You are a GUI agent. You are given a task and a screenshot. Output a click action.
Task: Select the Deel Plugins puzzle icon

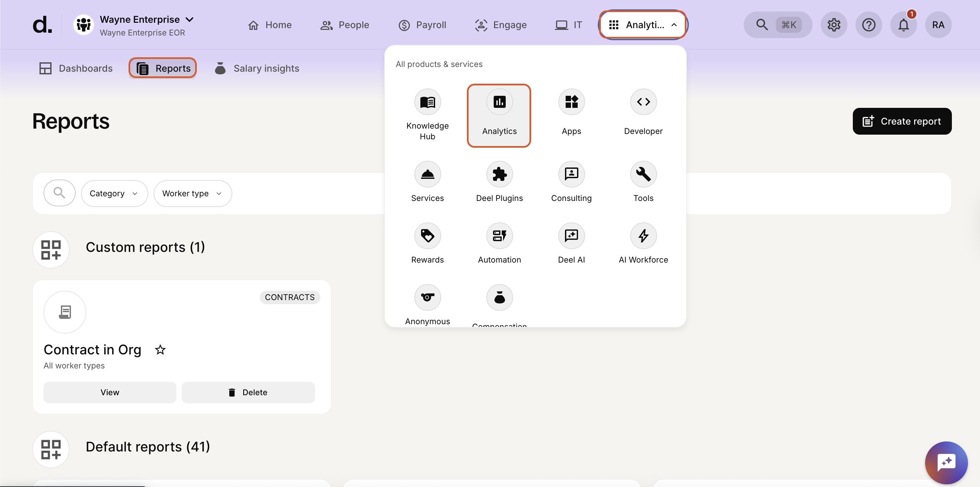coord(499,175)
